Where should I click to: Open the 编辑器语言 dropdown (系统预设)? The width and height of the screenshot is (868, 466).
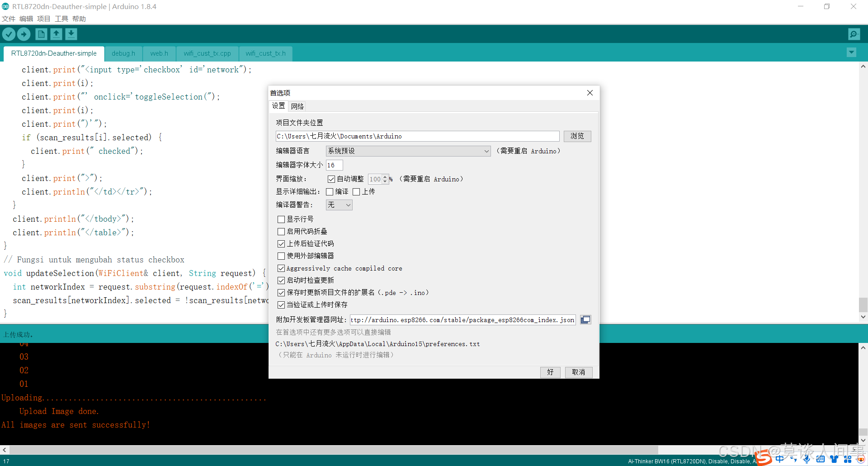408,151
